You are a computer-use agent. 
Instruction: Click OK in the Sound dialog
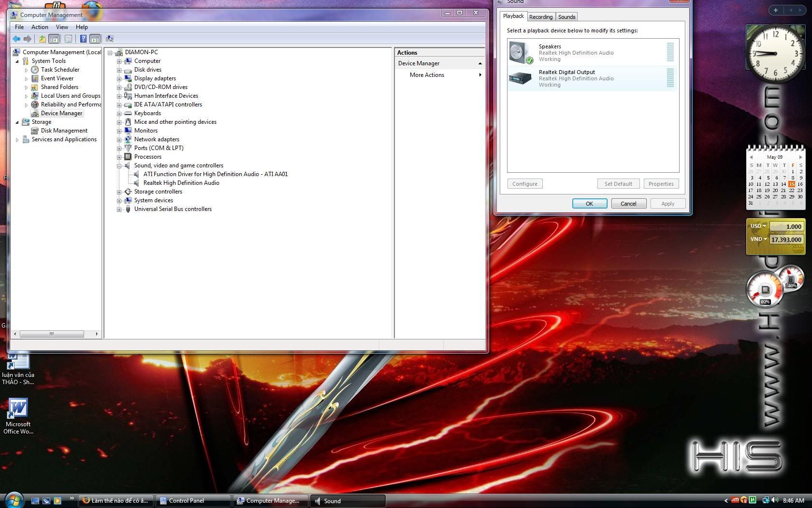(590, 204)
